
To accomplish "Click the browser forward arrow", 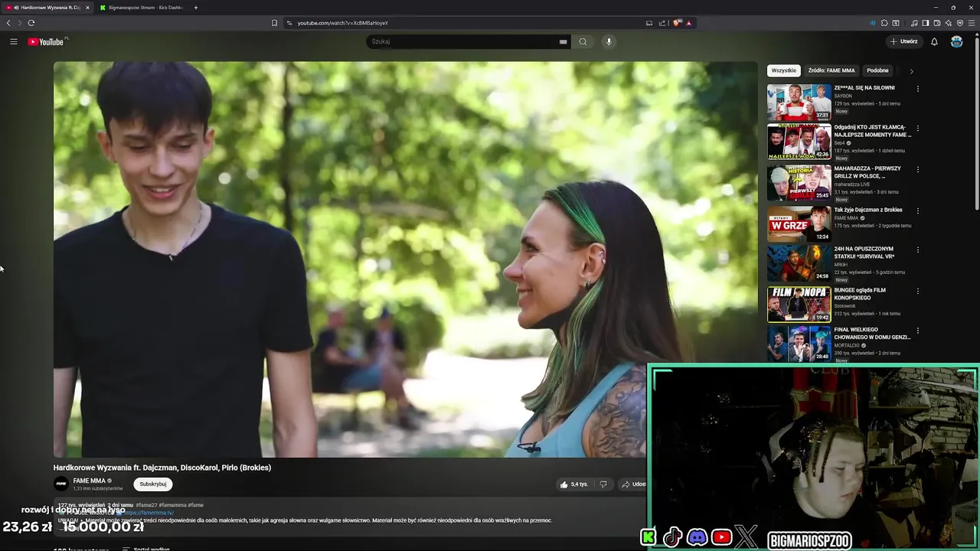I will (x=20, y=23).
